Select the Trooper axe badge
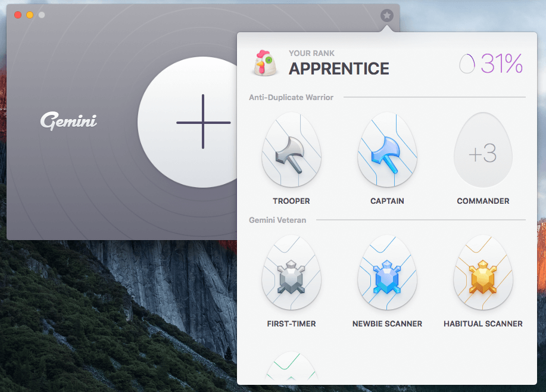This screenshot has height=392, width=546. [x=291, y=151]
